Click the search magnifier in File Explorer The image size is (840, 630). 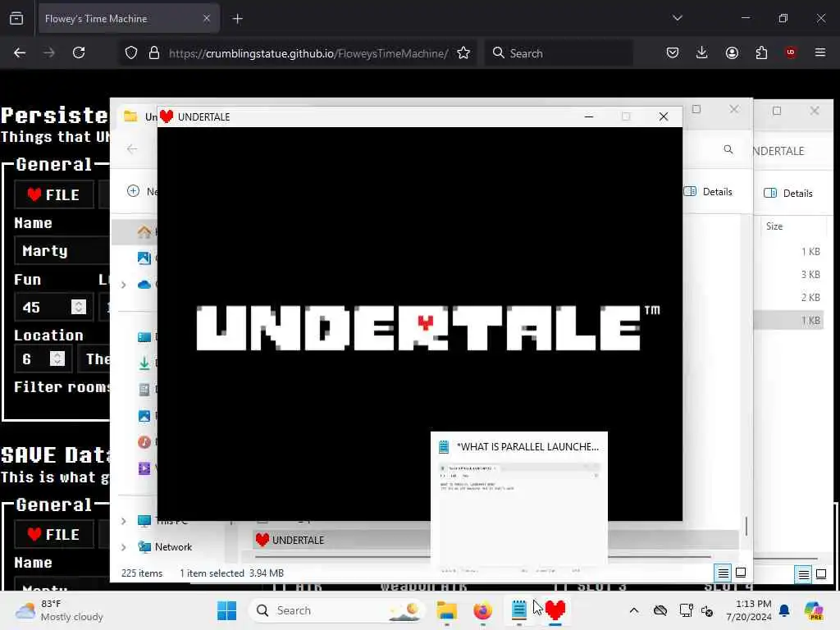coord(728,149)
